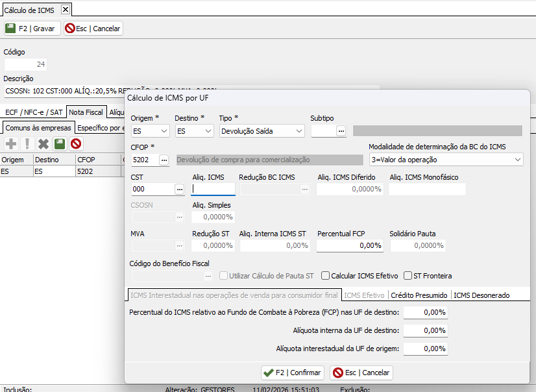Open the CFOP lookup ellipsis button

[x=164, y=160]
